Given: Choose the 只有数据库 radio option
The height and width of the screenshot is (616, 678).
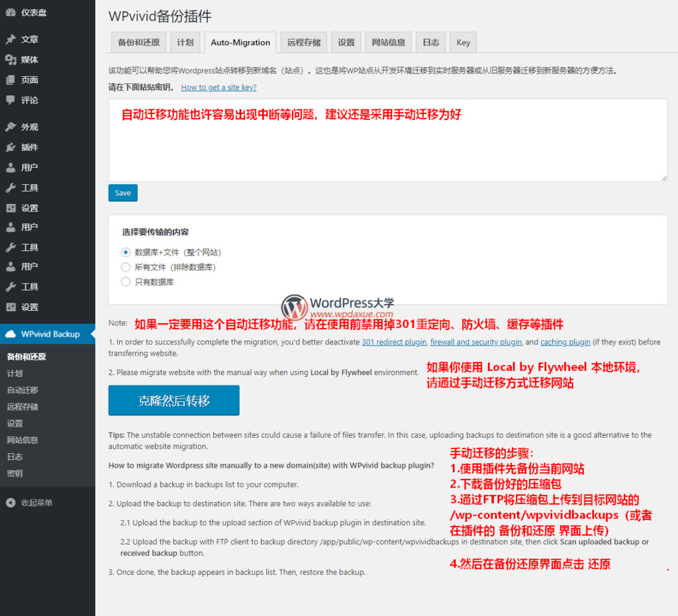Looking at the screenshot, I should click(126, 282).
